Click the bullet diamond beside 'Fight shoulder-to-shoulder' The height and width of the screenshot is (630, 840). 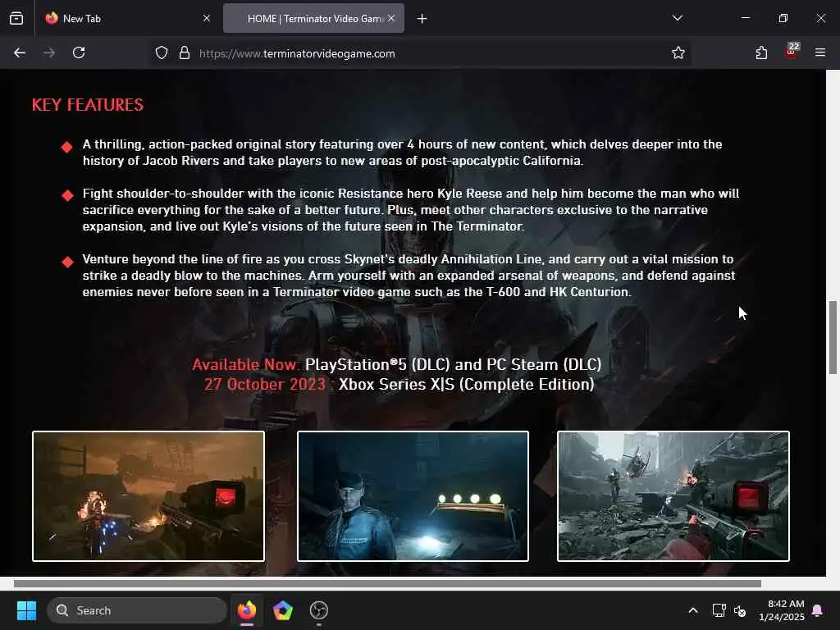point(67,195)
